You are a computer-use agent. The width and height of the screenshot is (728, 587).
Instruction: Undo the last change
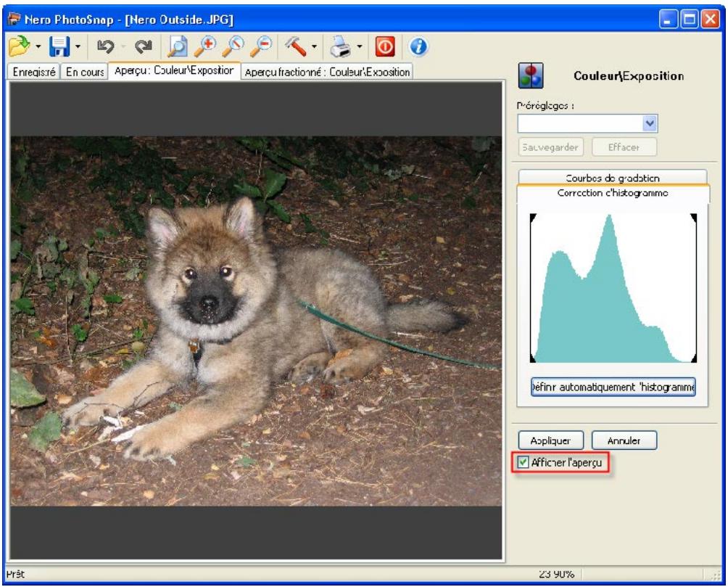point(105,46)
